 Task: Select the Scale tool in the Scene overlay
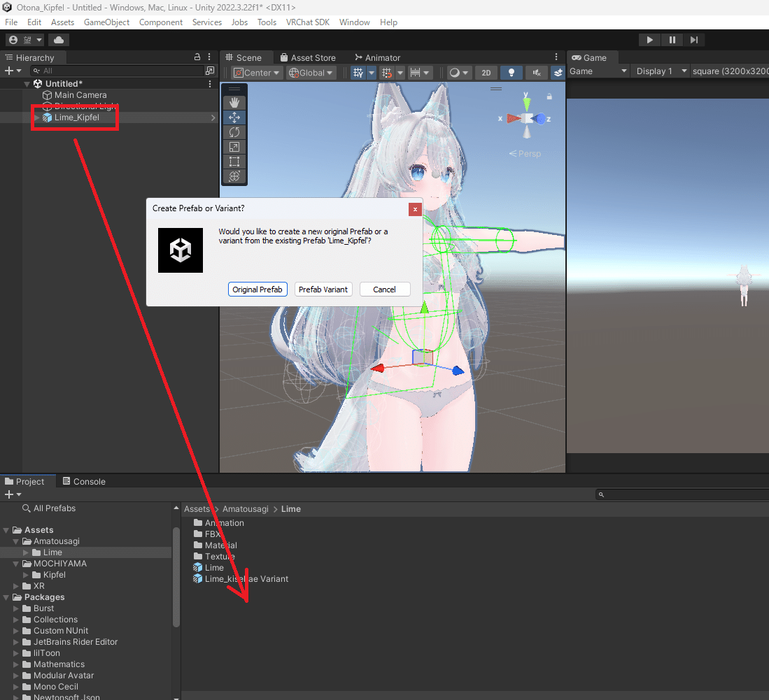click(234, 146)
